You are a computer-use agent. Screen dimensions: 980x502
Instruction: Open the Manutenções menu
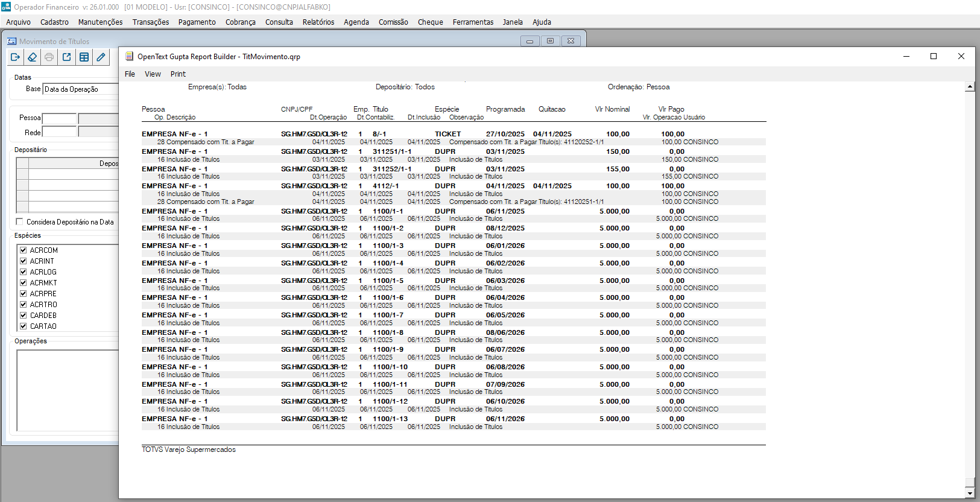pos(100,22)
